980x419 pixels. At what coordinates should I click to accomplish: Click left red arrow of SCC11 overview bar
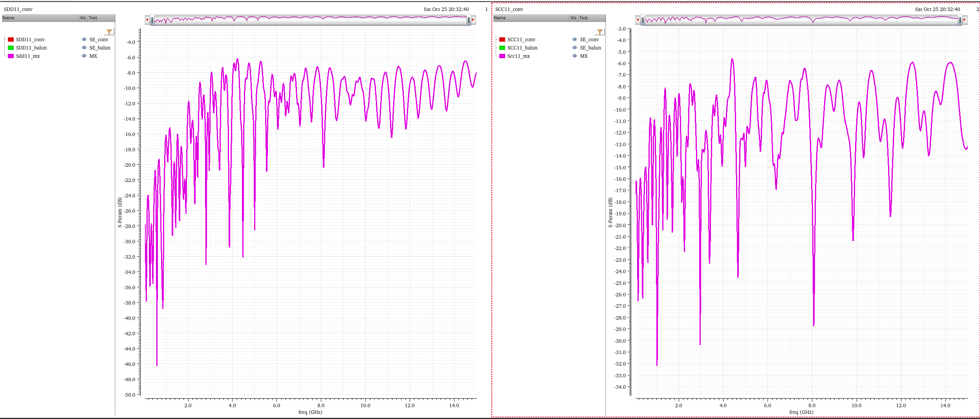coord(637,20)
